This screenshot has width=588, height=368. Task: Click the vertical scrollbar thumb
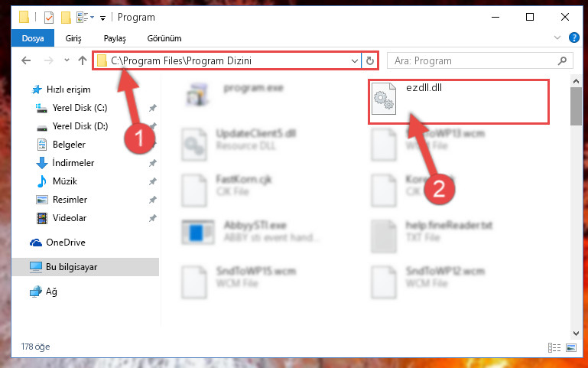point(576,106)
